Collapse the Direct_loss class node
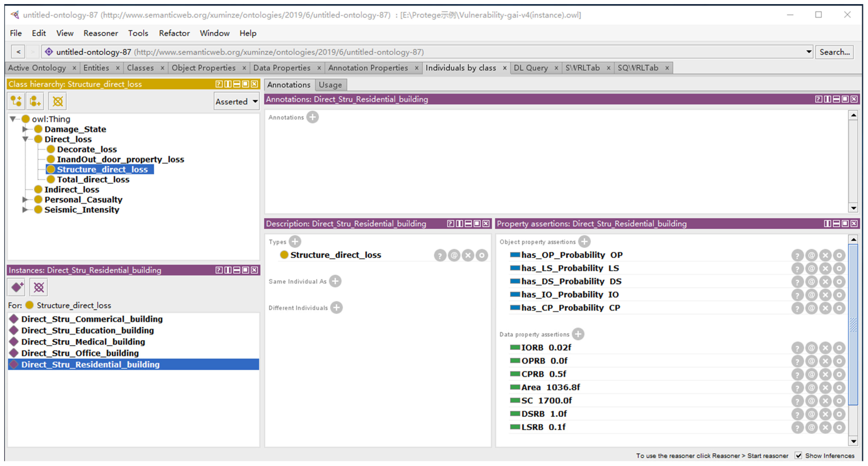868x466 pixels. [x=25, y=139]
